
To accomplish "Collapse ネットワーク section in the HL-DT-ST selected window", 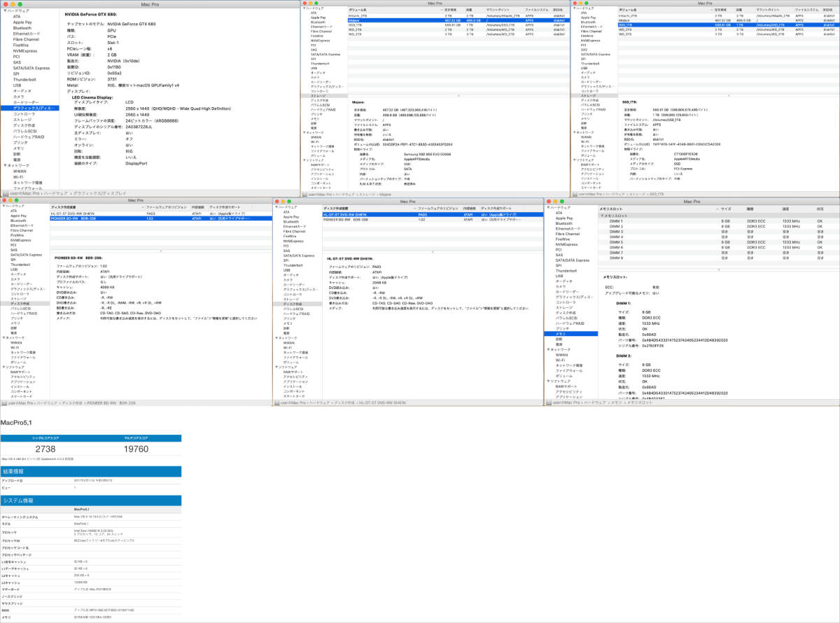I will coord(276,338).
